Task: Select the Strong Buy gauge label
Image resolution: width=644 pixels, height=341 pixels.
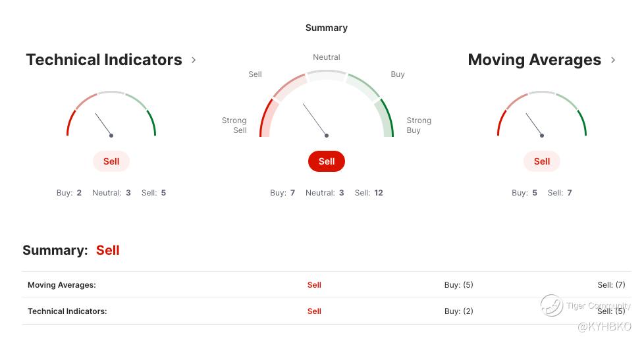Action: pyautogui.click(x=419, y=125)
